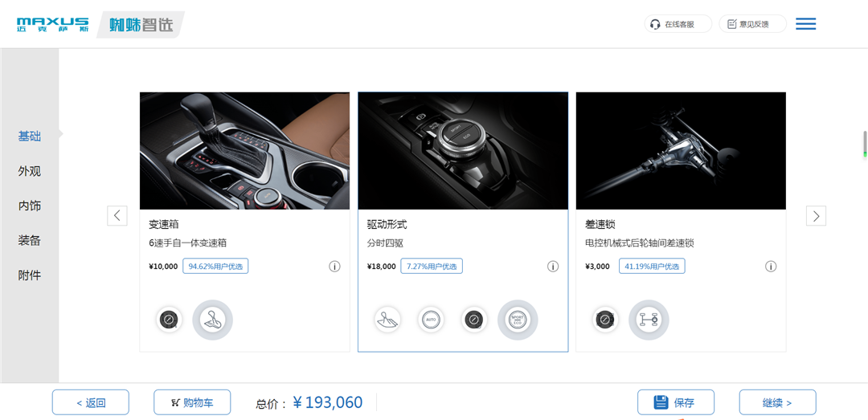Select the AUTO drive mode option
The height and width of the screenshot is (420, 868).
click(431, 320)
